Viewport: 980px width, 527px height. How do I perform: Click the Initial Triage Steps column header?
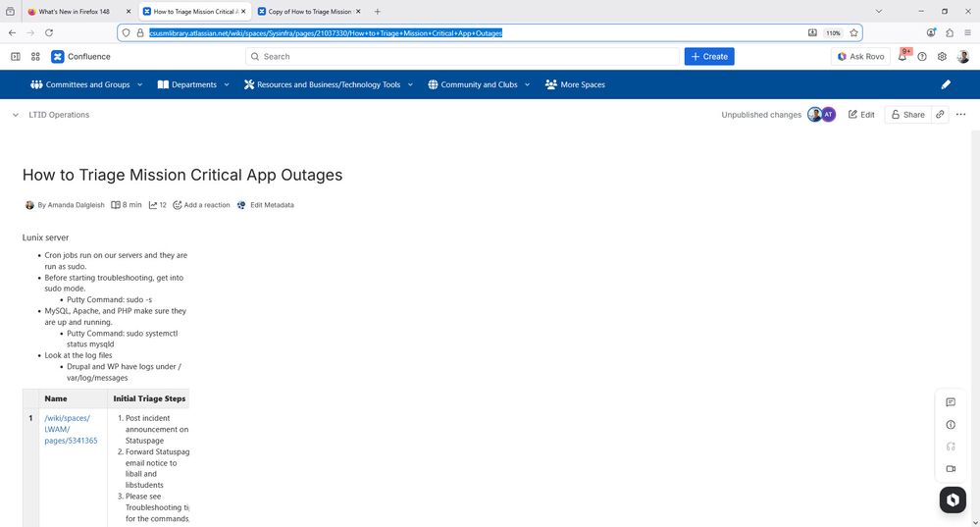pos(149,398)
